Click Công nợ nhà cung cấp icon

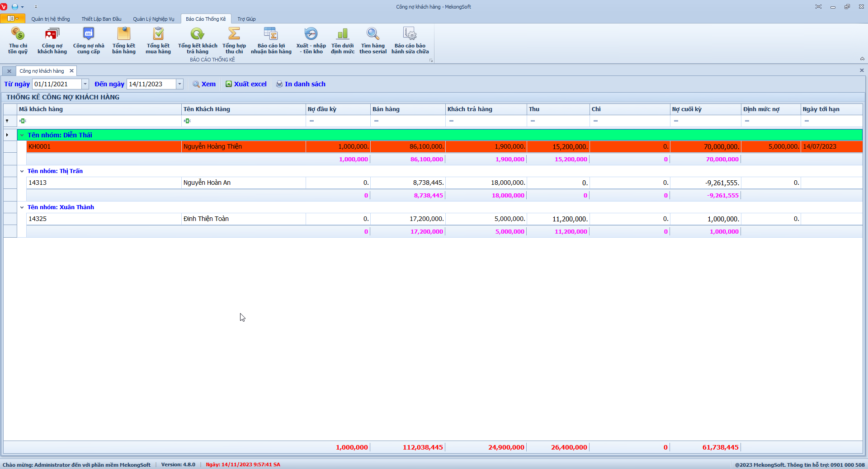coord(89,40)
